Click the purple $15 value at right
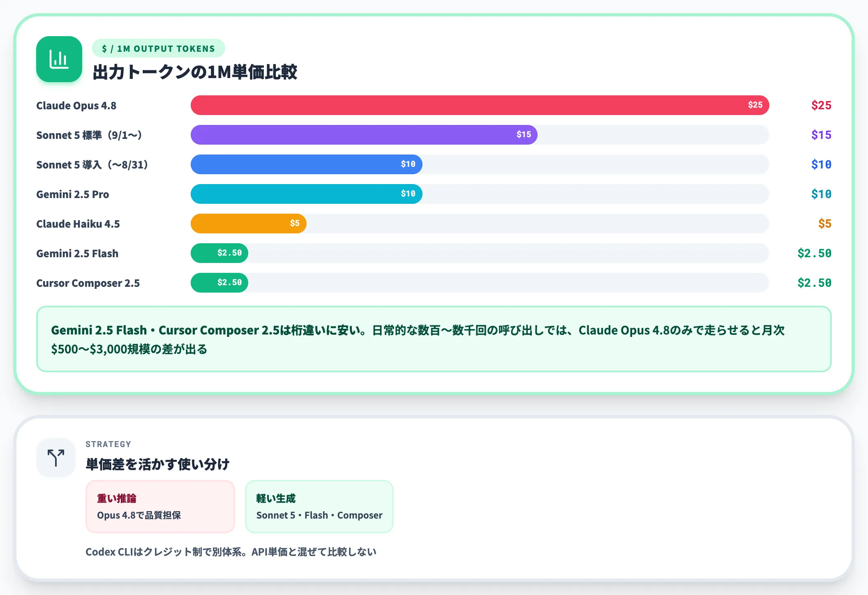 click(821, 135)
